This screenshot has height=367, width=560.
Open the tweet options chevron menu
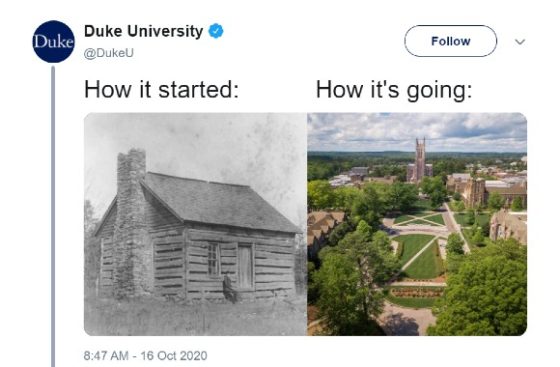(x=520, y=42)
